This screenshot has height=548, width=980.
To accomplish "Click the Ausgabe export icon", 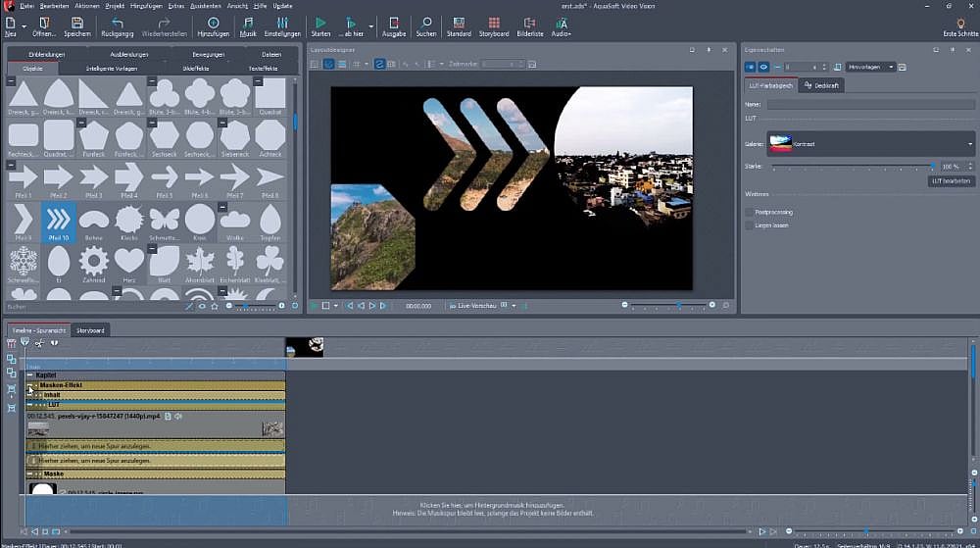I will coord(394,23).
